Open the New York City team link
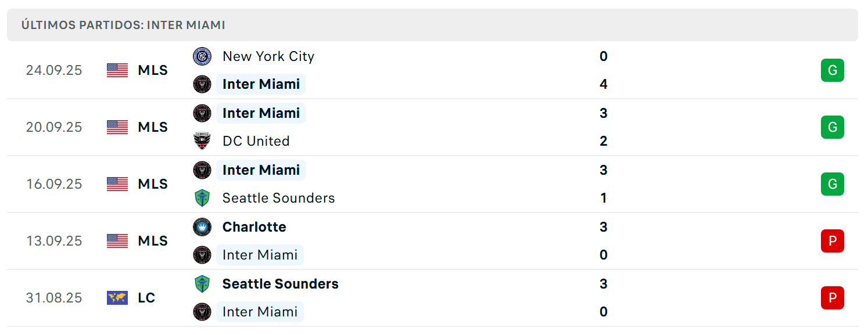Image resolution: width=868 pixels, height=335 pixels. pos(268,56)
